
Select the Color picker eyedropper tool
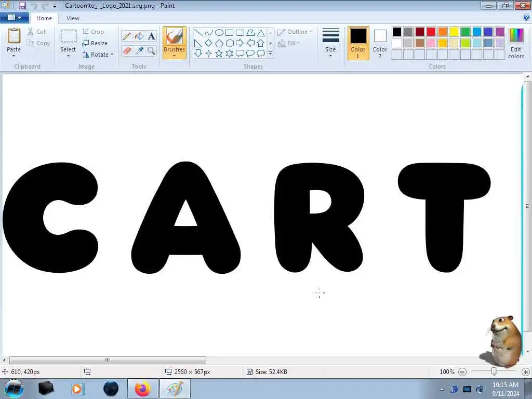coord(139,51)
